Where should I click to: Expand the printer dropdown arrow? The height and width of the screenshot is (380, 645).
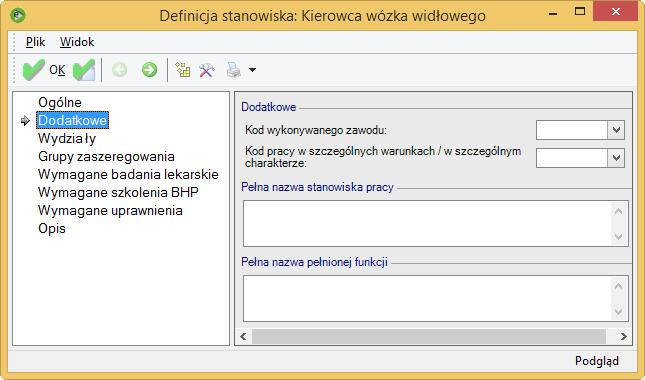click(x=252, y=70)
